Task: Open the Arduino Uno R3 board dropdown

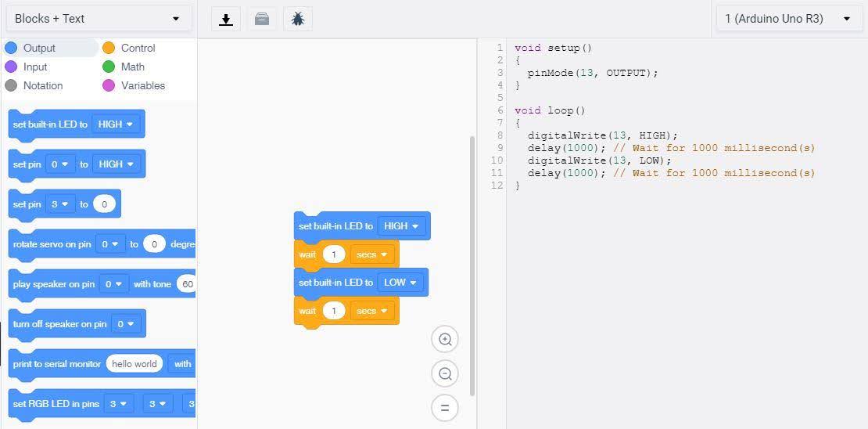Action: point(788,18)
